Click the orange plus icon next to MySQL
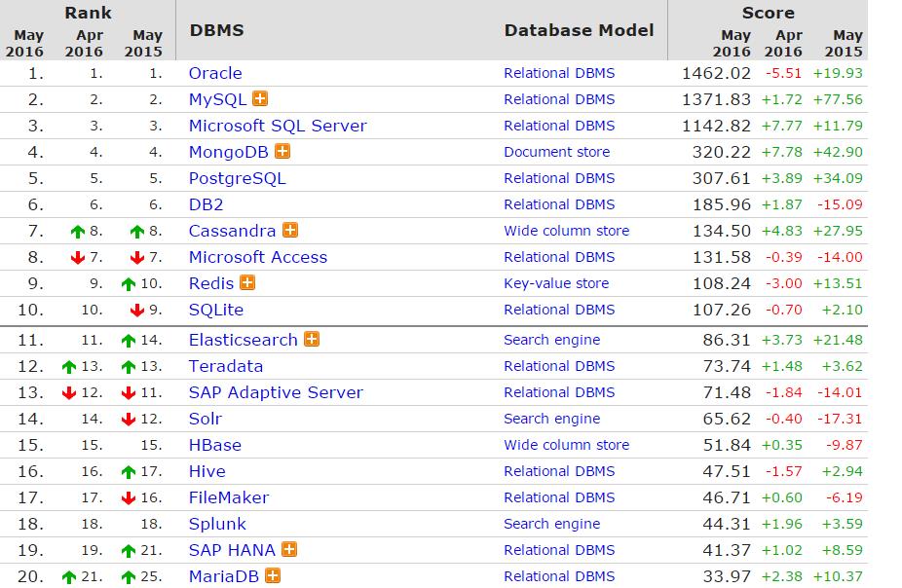This screenshot has height=588, width=902. (x=260, y=98)
